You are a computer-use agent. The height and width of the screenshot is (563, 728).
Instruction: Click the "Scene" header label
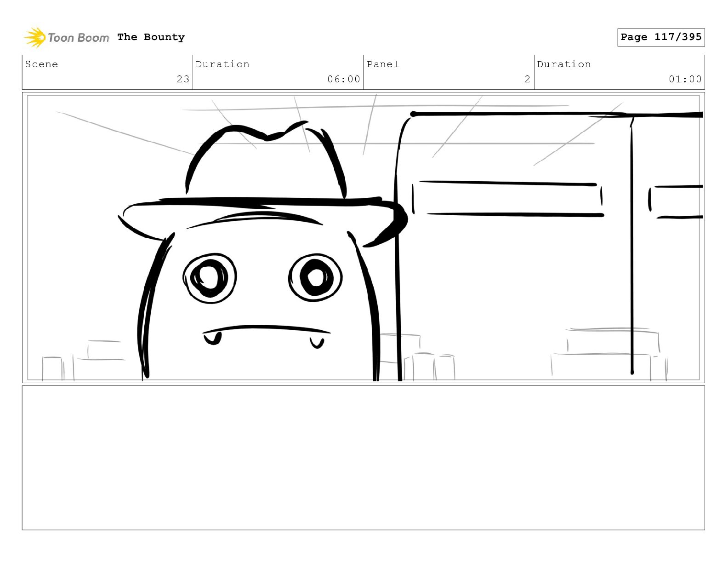click(x=41, y=64)
